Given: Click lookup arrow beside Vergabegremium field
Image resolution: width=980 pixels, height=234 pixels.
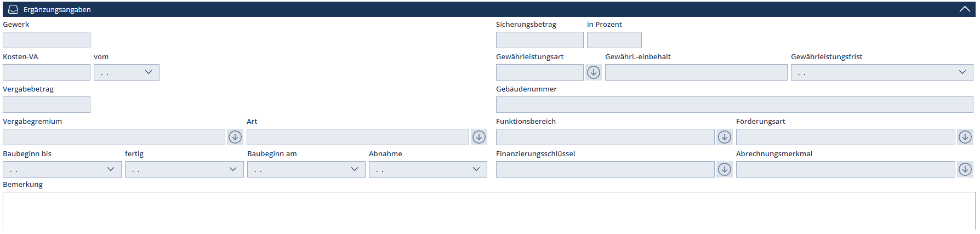Looking at the screenshot, I should pyautogui.click(x=235, y=137).
